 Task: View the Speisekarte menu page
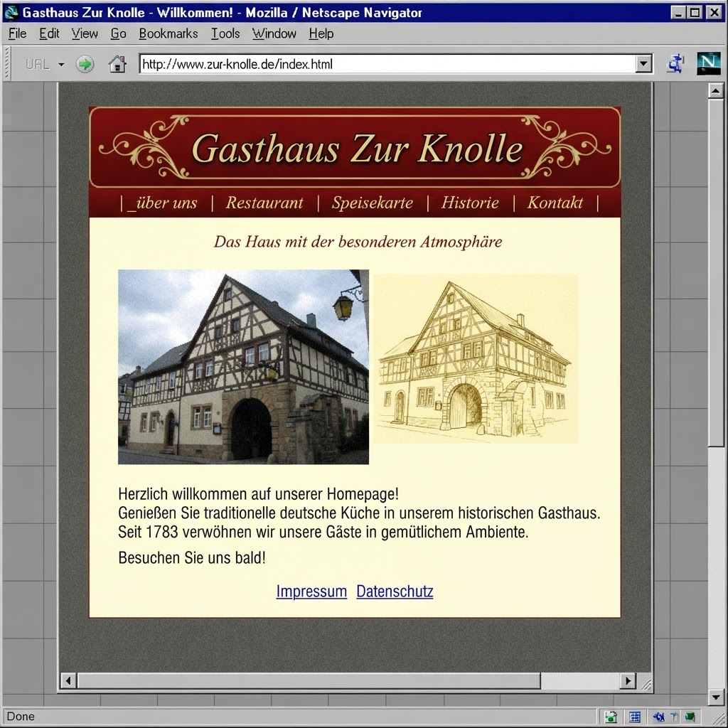tap(373, 203)
